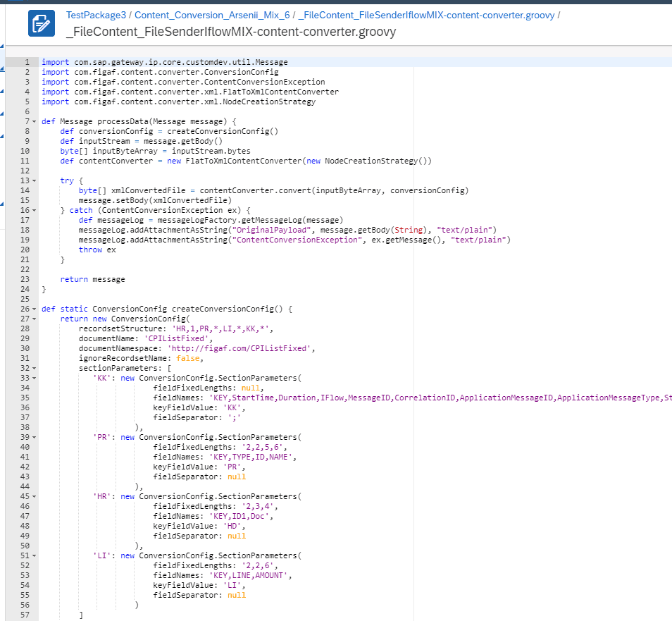Click 'ContentConversionException ex' on line 16
This screenshot has height=621, width=672.
(x=169, y=210)
